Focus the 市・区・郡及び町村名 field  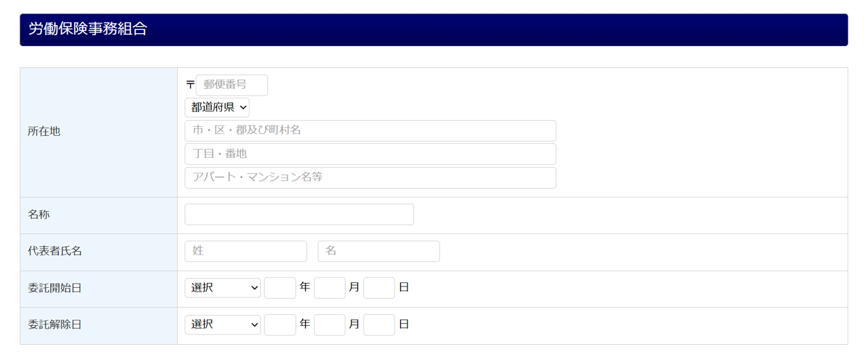(370, 130)
